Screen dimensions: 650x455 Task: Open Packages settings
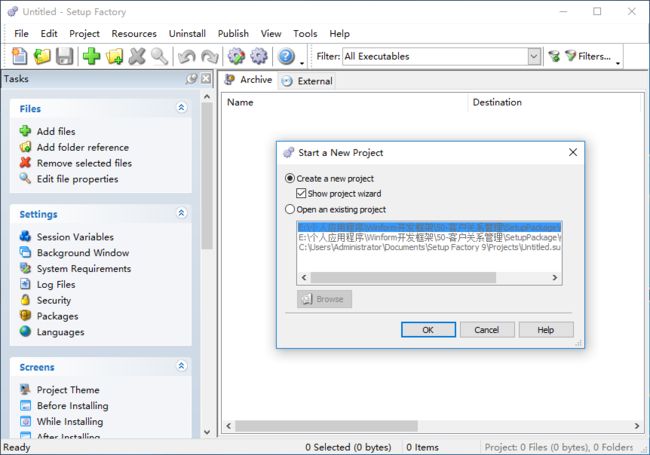coord(49,316)
